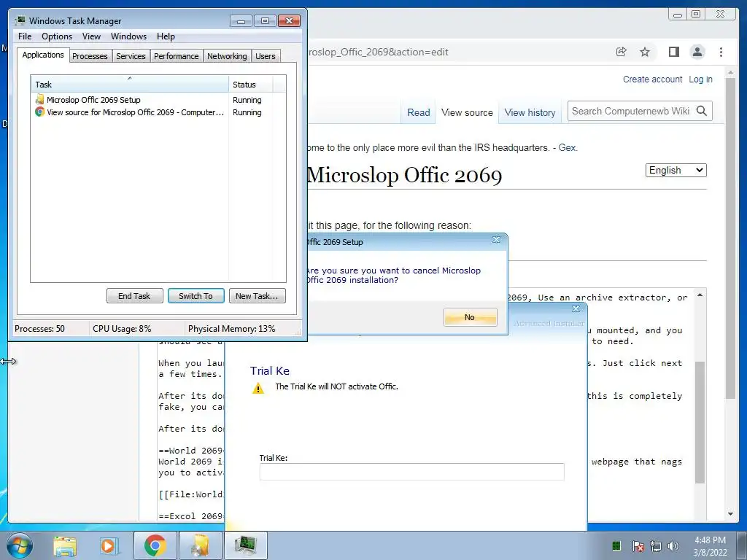Switch to the Users tab

[x=266, y=56]
